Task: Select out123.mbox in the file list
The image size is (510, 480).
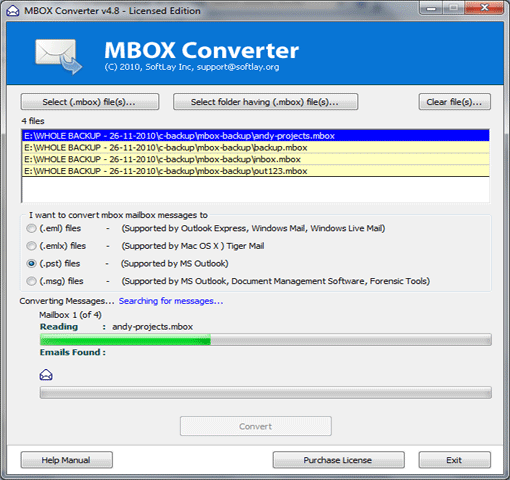Action: 256,171
